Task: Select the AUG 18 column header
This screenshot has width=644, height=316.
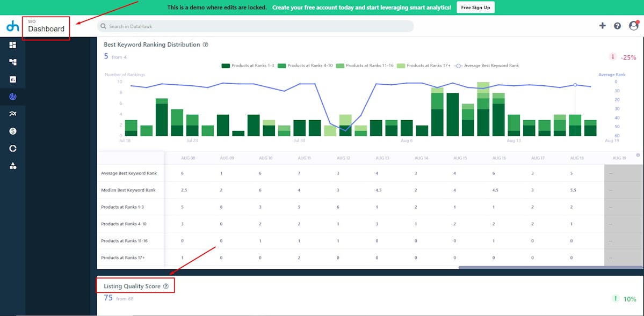Action: point(577,158)
